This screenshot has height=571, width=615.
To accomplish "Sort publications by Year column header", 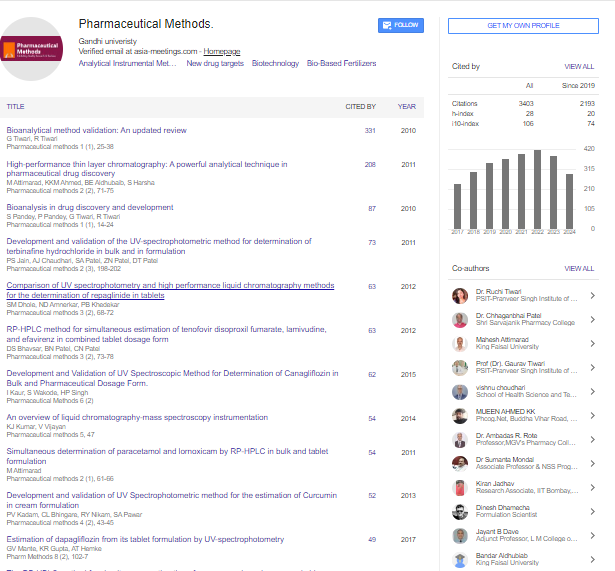I will 407,106.
